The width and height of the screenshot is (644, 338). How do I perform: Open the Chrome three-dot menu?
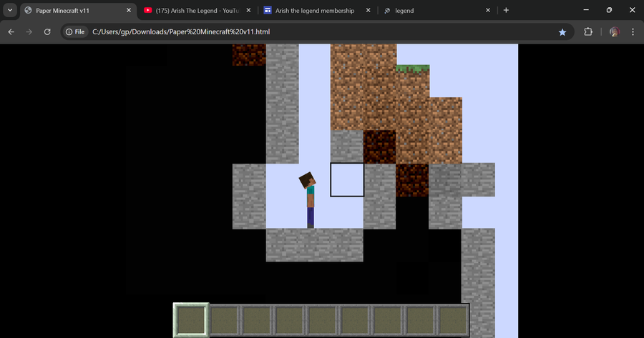(633, 31)
